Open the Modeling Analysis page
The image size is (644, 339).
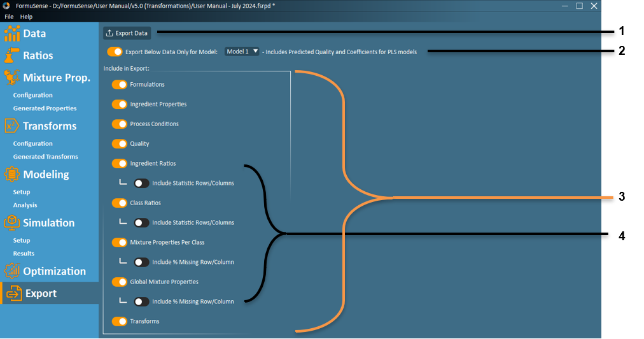point(25,205)
